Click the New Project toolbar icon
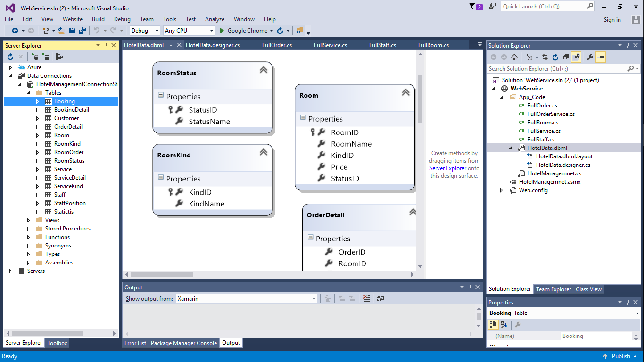644x362 pixels. coord(45,31)
